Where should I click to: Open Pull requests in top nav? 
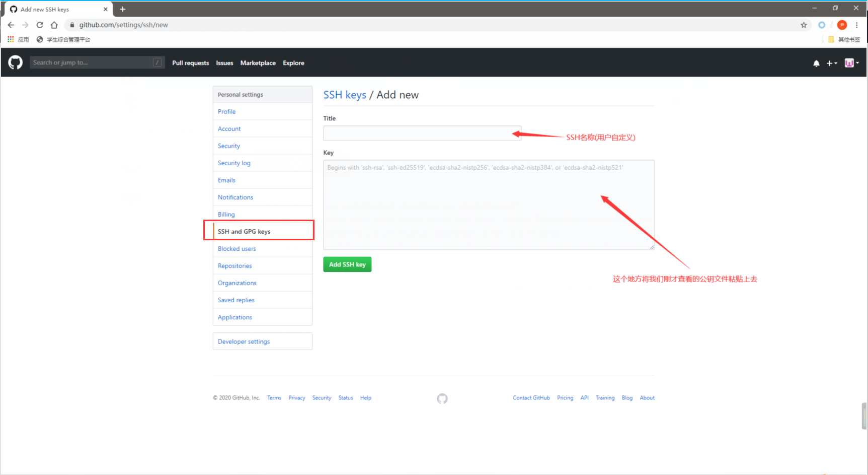pyautogui.click(x=190, y=63)
